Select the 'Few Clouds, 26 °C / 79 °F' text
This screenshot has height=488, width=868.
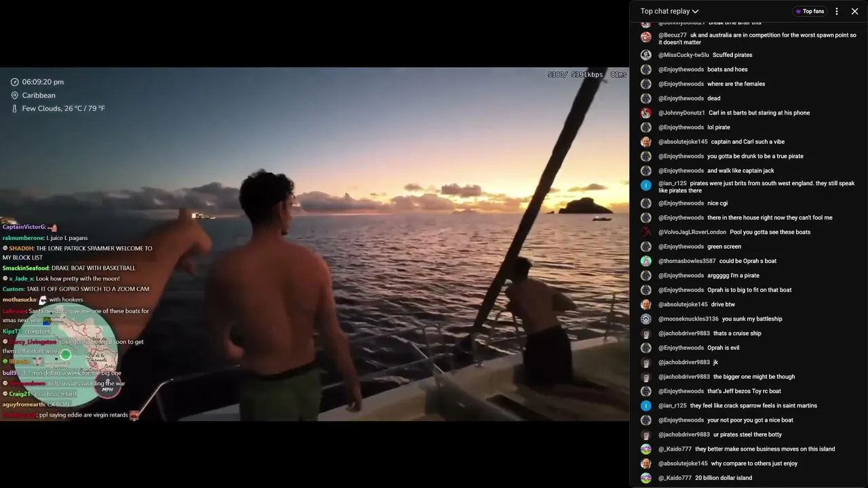click(x=64, y=108)
